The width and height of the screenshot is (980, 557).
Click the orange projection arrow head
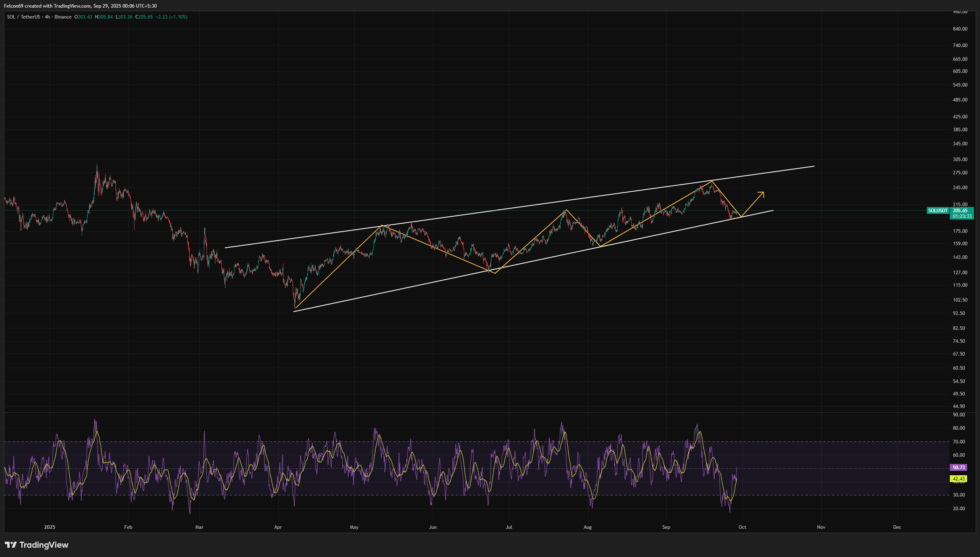[762, 193]
